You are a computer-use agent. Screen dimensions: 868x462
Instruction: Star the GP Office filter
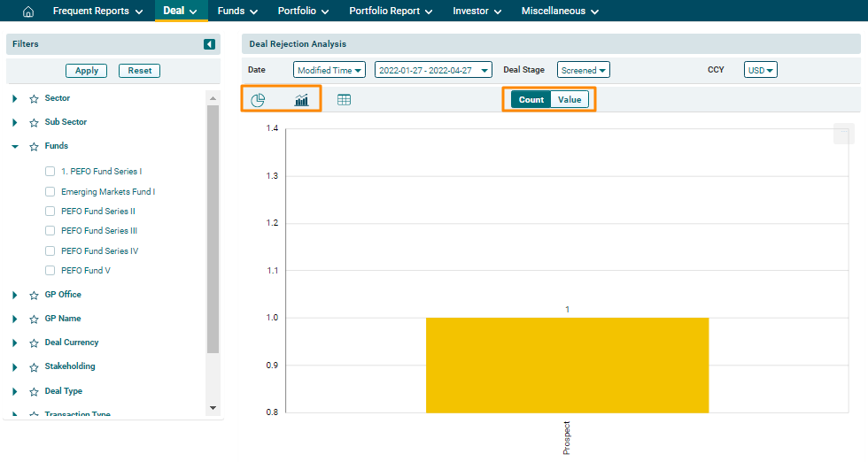(34, 296)
